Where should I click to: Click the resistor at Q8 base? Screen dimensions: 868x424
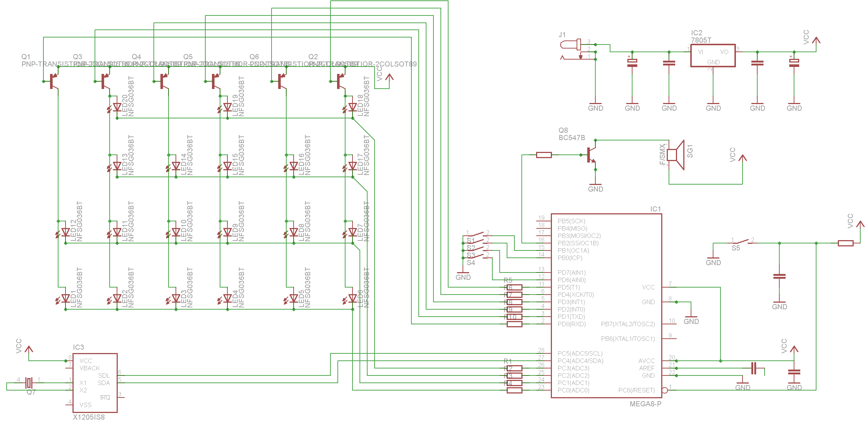(544, 155)
